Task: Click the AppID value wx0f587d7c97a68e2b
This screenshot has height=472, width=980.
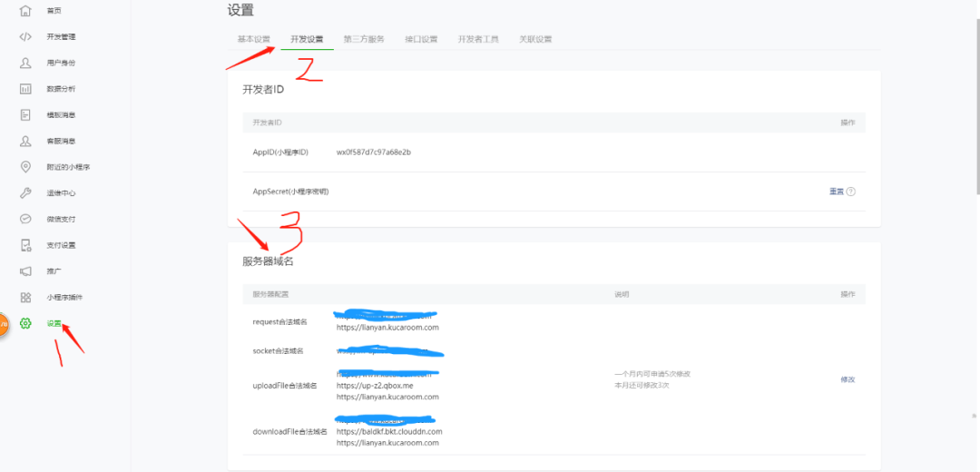Action: tap(373, 152)
